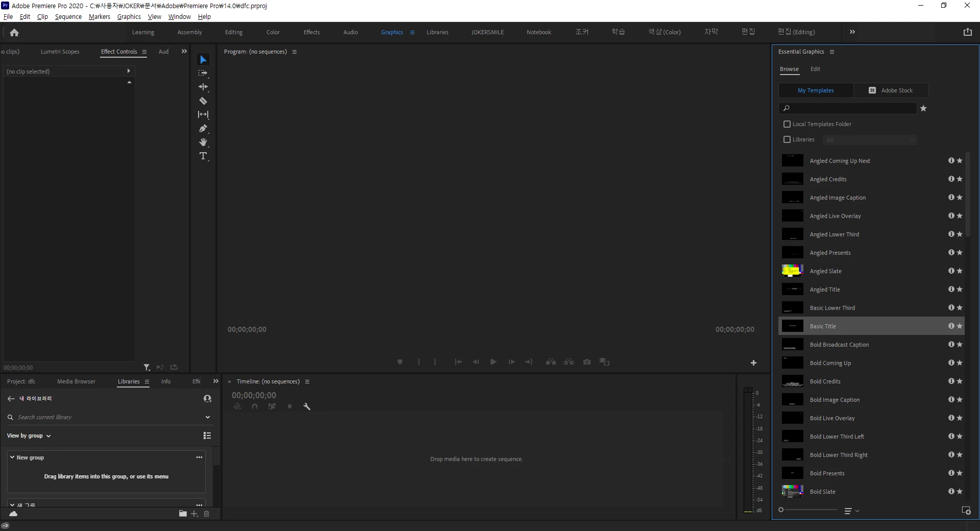The image size is (980, 531).
Task: Click Add Marker in Program monitor
Action: (x=400, y=362)
